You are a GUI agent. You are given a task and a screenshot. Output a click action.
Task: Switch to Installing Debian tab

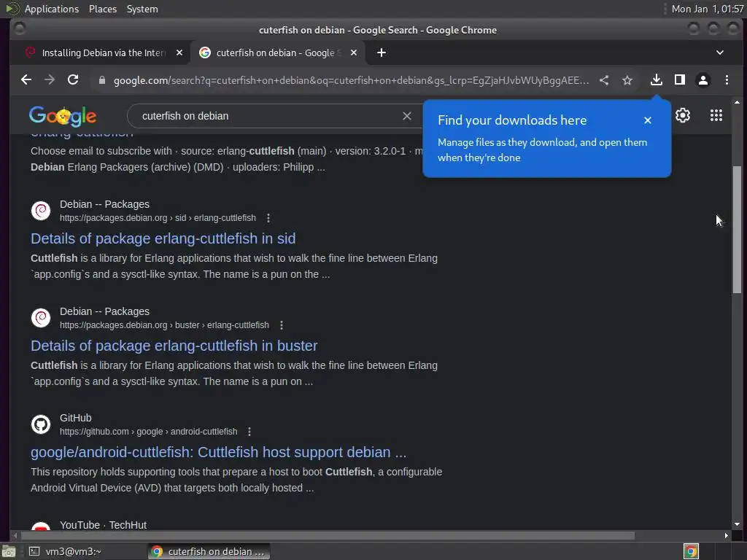click(102, 52)
